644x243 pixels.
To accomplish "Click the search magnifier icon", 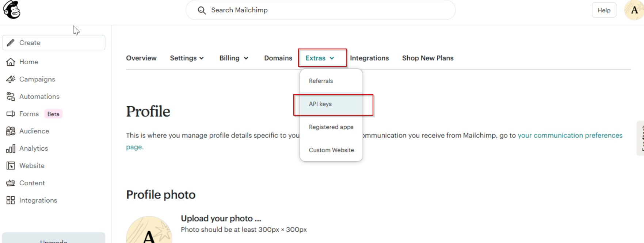I will (x=202, y=10).
